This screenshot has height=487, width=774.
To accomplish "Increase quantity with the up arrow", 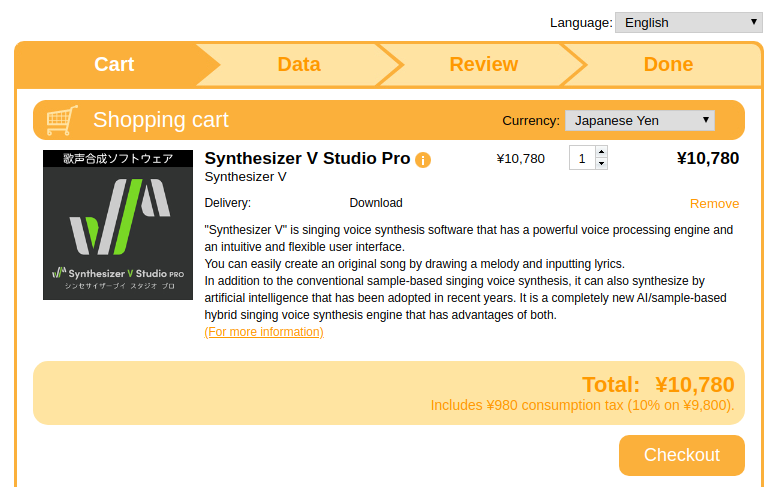I will 601,152.
